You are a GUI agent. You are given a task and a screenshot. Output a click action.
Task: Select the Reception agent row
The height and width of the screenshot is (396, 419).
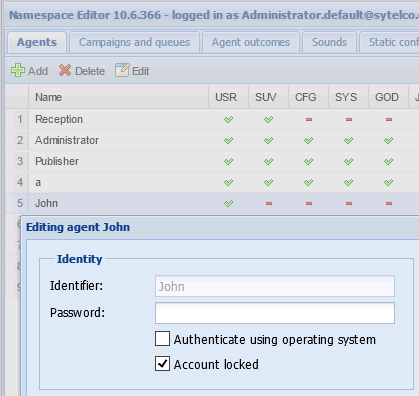[x=212, y=119]
